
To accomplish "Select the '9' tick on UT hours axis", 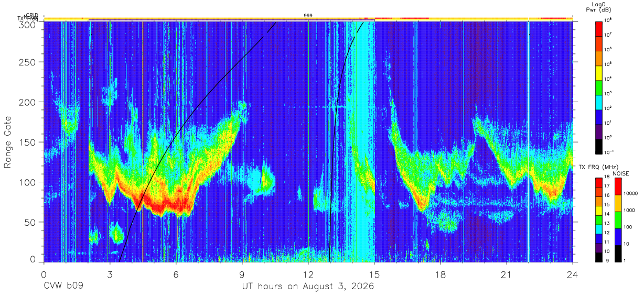I will click(242, 274).
